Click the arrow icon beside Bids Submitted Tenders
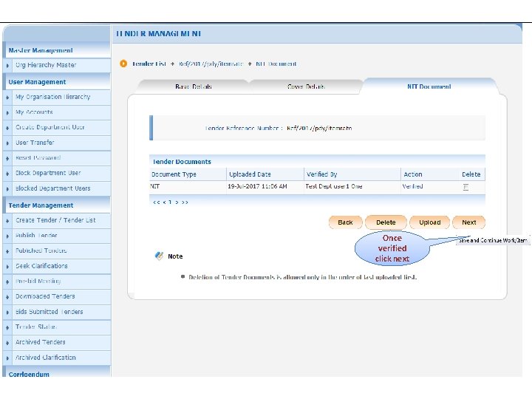 tap(7, 313)
